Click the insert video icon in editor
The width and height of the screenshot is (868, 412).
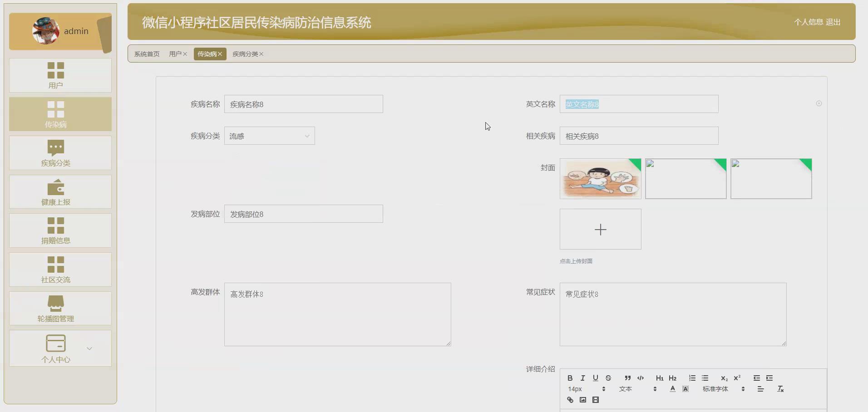(595, 400)
